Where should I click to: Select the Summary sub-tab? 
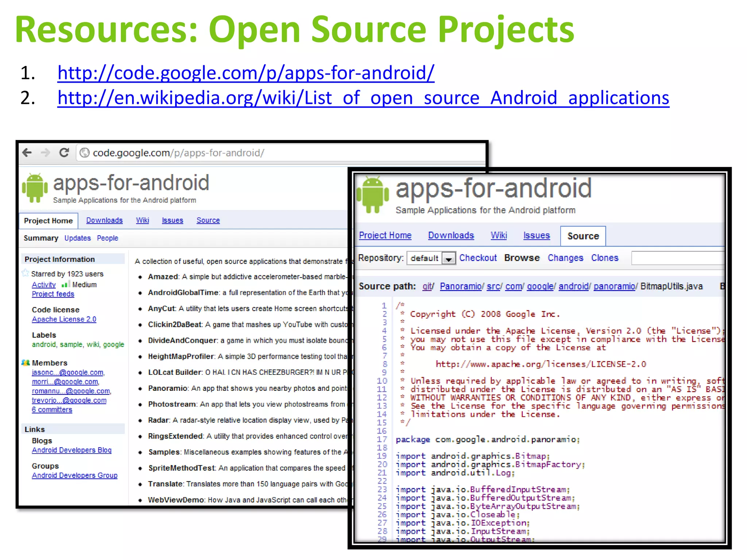[x=41, y=238]
